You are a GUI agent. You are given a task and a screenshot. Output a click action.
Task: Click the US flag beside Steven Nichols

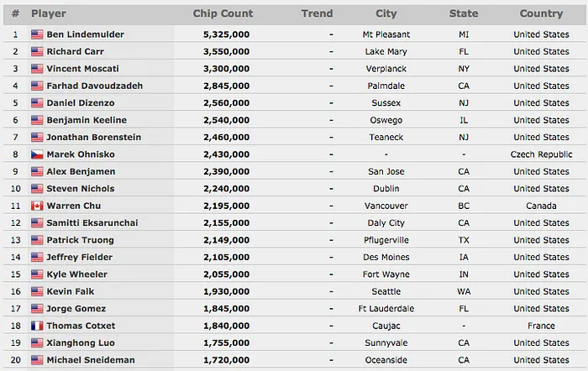pos(37,189)
